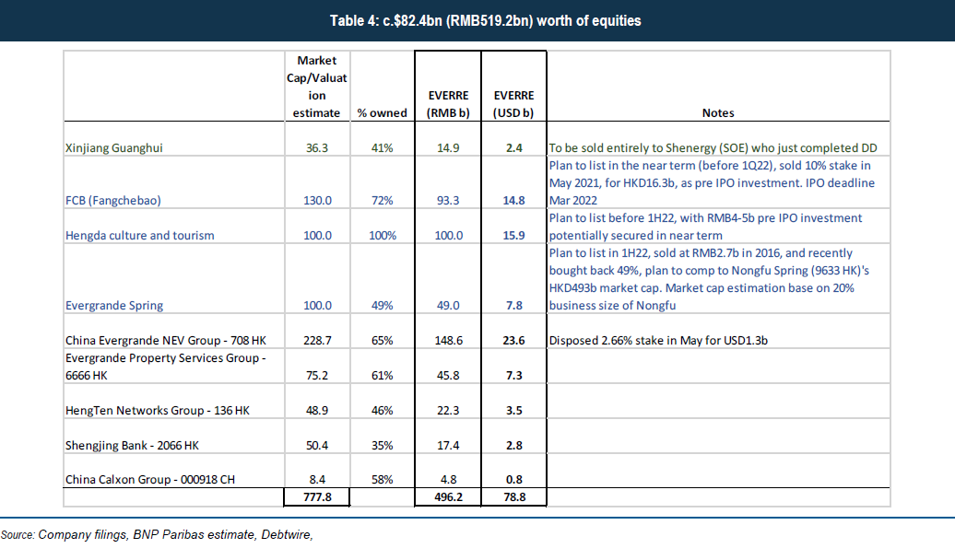Click the Market Cap/Valuation estimate header

[317, 87]
